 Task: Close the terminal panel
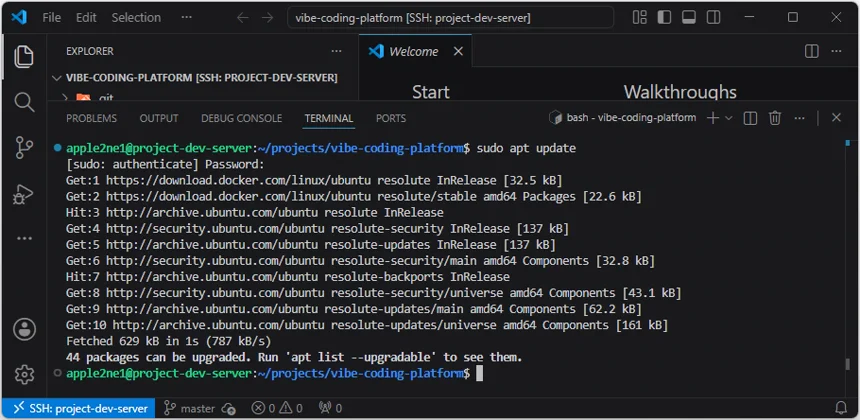coord(836,118)
